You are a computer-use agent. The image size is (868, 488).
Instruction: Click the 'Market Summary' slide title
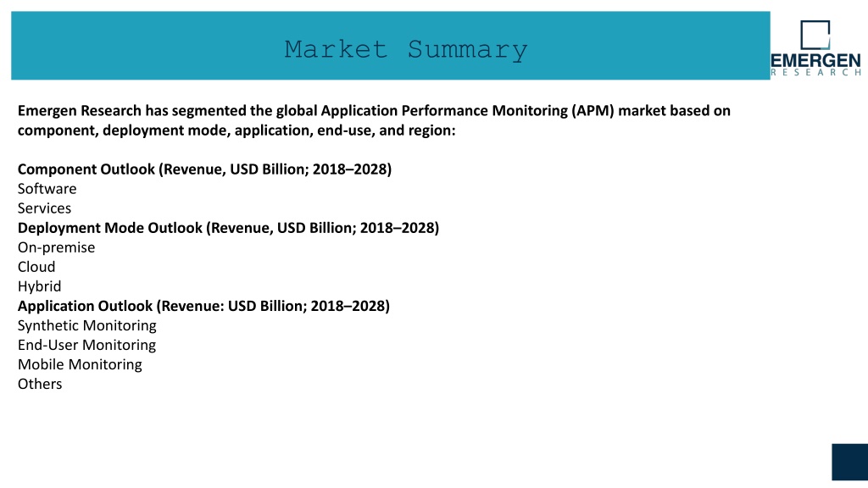pyautogui.click(x=406, y=50)
